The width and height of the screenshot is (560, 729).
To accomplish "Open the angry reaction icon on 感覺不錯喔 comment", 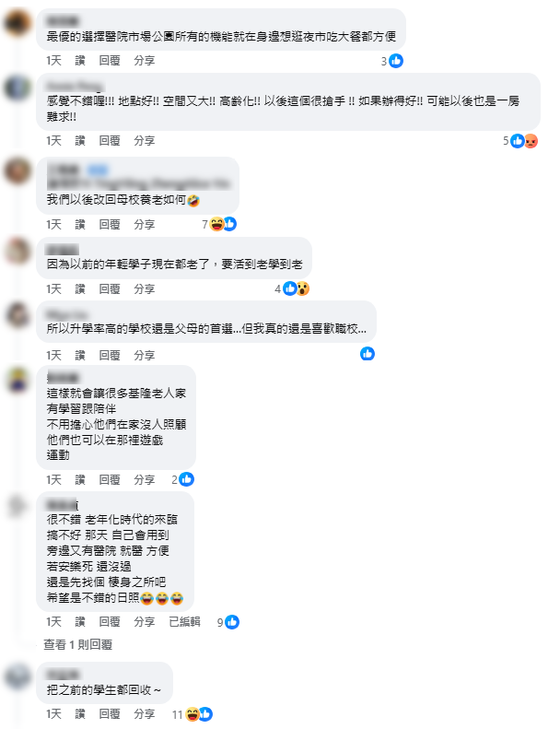I will (x=531, y=141).
